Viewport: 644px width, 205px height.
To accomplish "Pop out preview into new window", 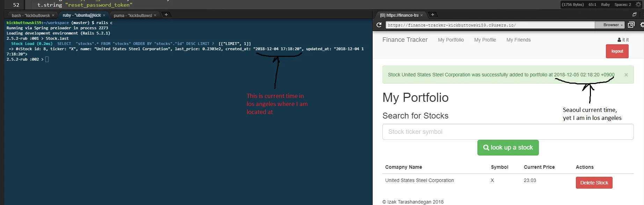I will coord(631,25).
